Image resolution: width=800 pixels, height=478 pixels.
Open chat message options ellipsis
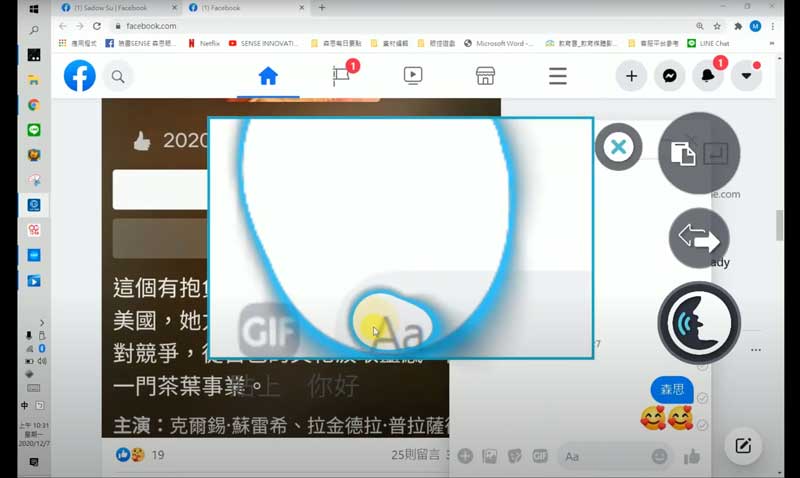tap(756, 350)
